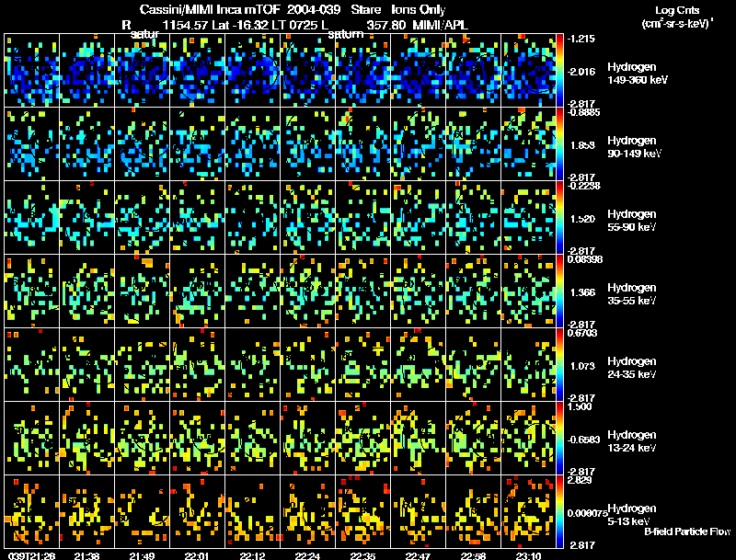Click the color bar beside Hydrogen 149-360 keV
736x560 pixels.
[559, 71]
